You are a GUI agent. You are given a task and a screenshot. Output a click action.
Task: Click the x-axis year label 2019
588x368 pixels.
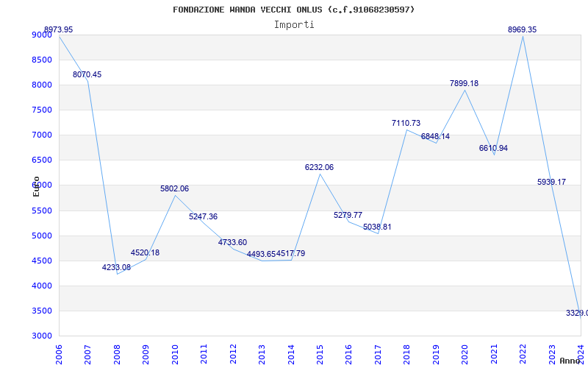(x=436, y=355)
